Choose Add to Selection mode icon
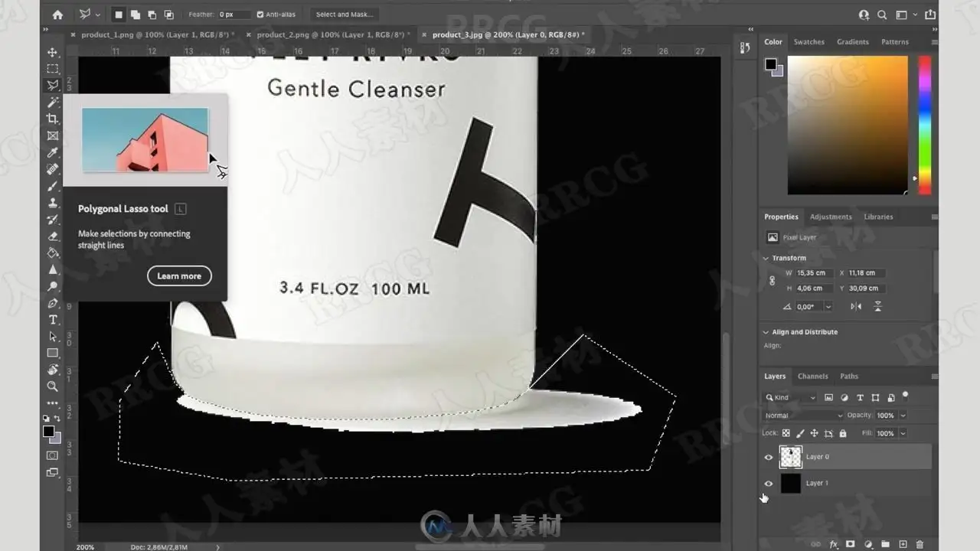This screenshot has height=551, width=980. click(135, 15)
